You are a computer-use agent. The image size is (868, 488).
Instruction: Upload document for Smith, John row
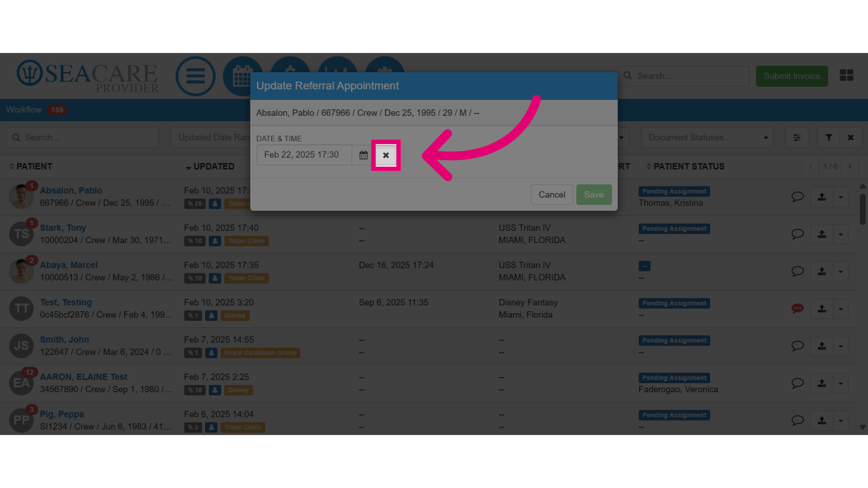822,346
